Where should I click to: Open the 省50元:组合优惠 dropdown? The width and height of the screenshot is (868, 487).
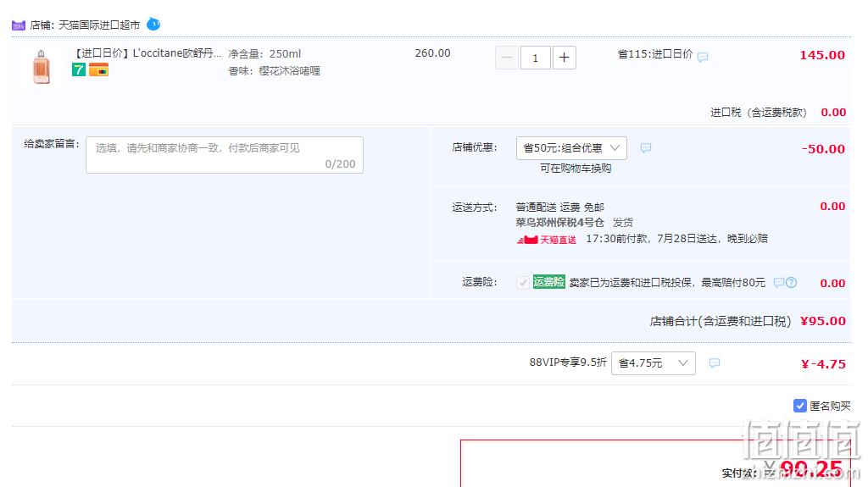click(571, 147)
